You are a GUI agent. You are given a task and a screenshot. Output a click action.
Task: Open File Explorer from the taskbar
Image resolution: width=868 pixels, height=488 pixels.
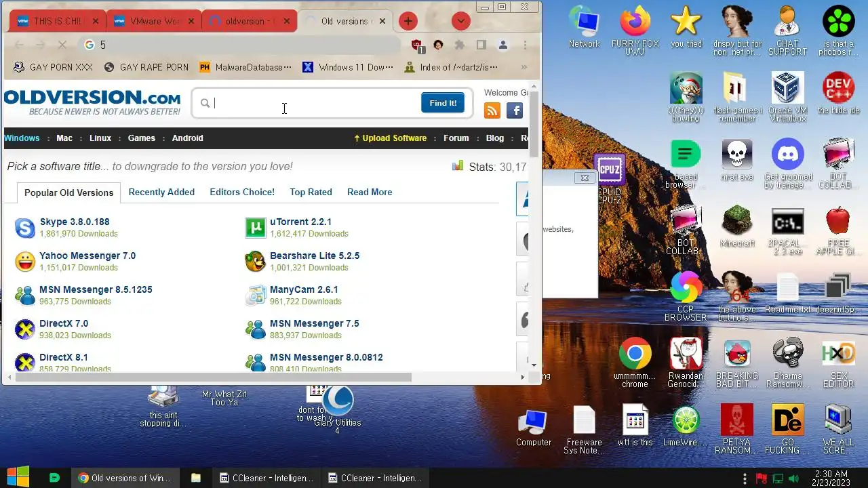click(x=196, y=478)
